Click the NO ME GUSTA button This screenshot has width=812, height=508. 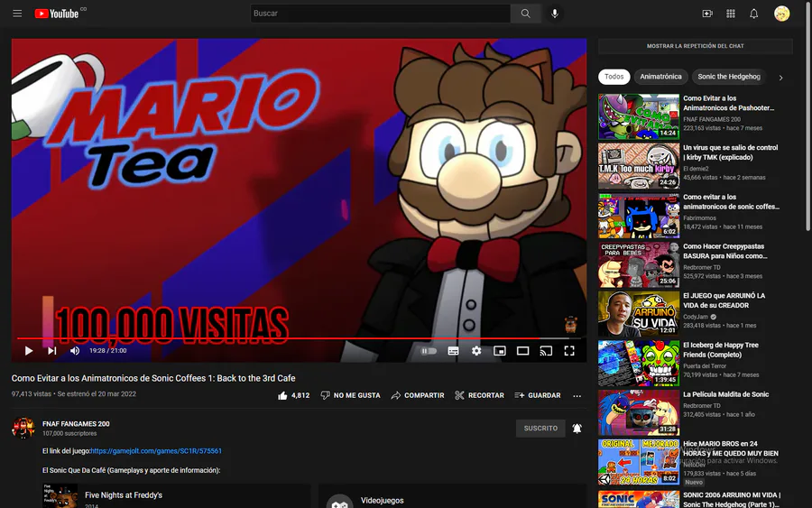(351, 395)
